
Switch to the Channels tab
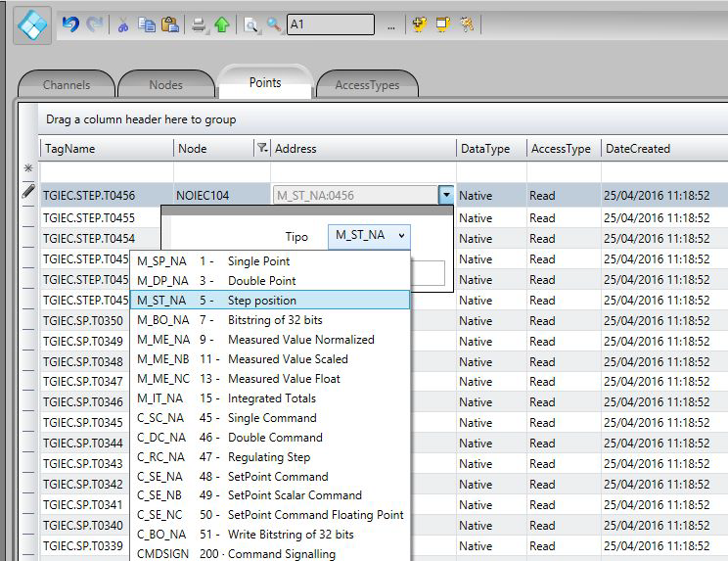[67, 85]
